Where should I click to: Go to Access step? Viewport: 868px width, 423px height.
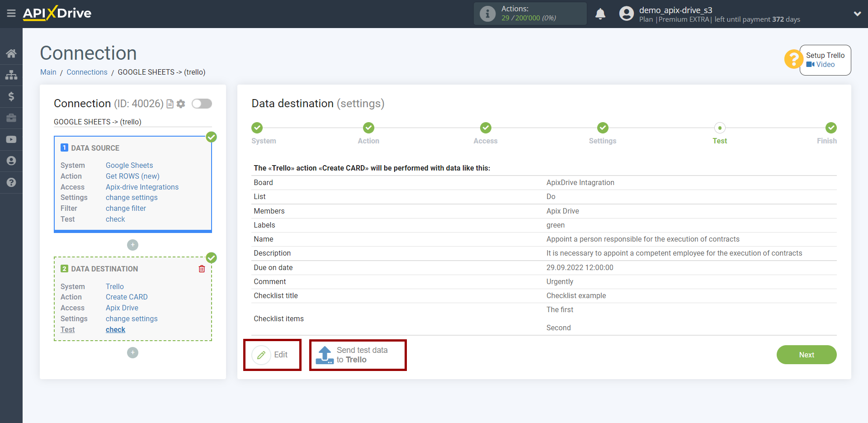486,128
